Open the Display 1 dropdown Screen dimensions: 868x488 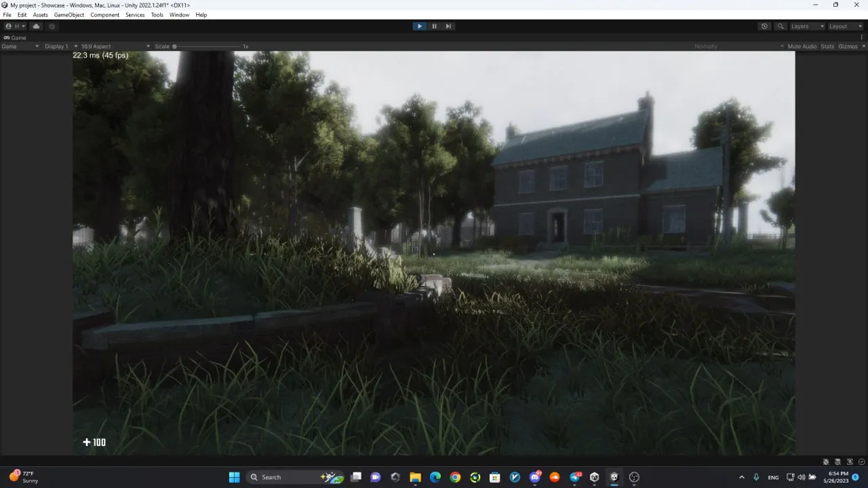pyautogui.click(x=60, y=47)
